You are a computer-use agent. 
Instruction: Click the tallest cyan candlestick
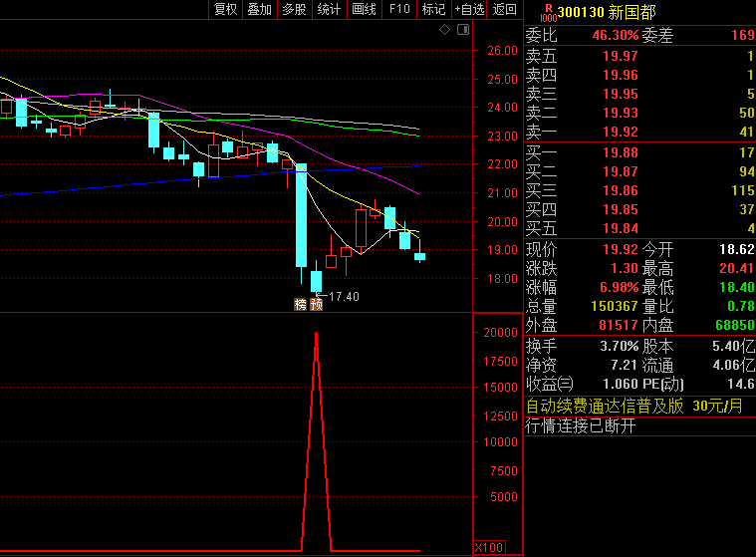302,215
